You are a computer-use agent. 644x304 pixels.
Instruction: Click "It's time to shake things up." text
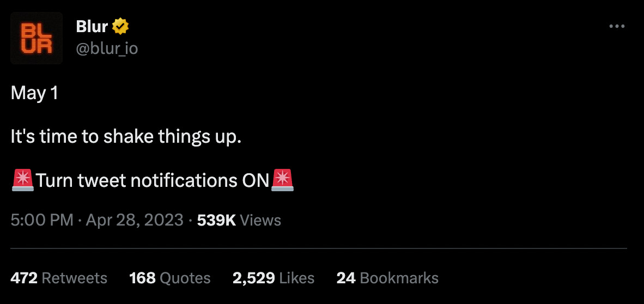click(x=126, y=137)
